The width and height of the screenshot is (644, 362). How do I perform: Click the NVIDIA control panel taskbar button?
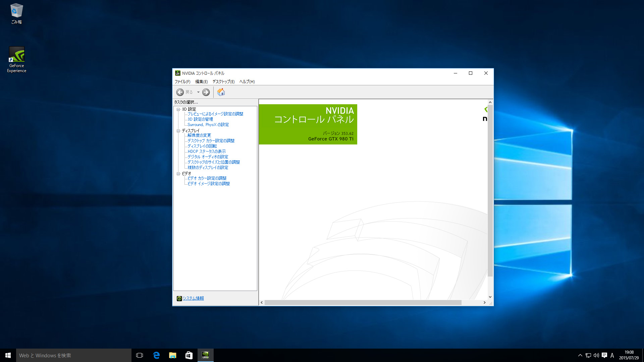click(x=206, y=355)
